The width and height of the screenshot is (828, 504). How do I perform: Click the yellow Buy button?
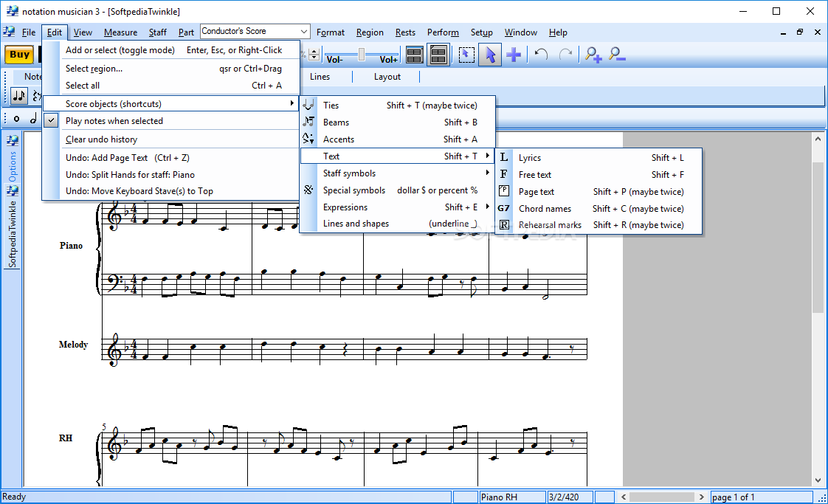pos(19,55)
